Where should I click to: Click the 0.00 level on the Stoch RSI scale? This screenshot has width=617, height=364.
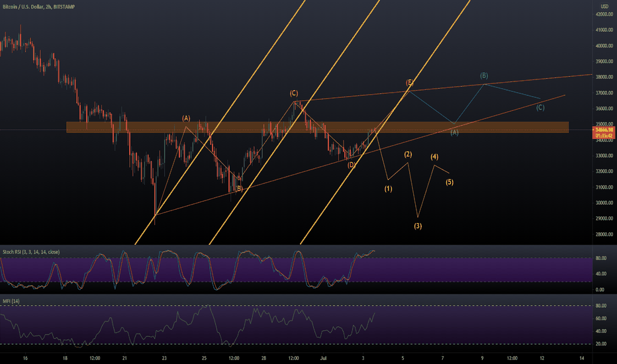tap(600, 290)
